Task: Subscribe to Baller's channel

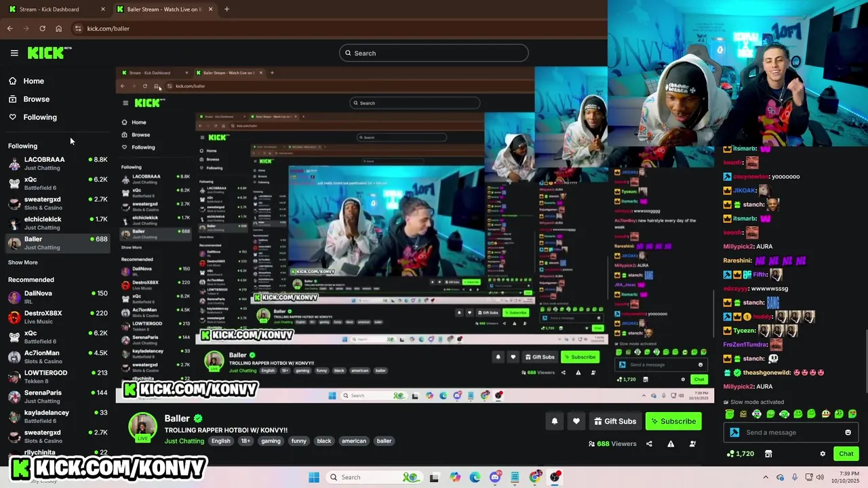Action: pos(673,422)
